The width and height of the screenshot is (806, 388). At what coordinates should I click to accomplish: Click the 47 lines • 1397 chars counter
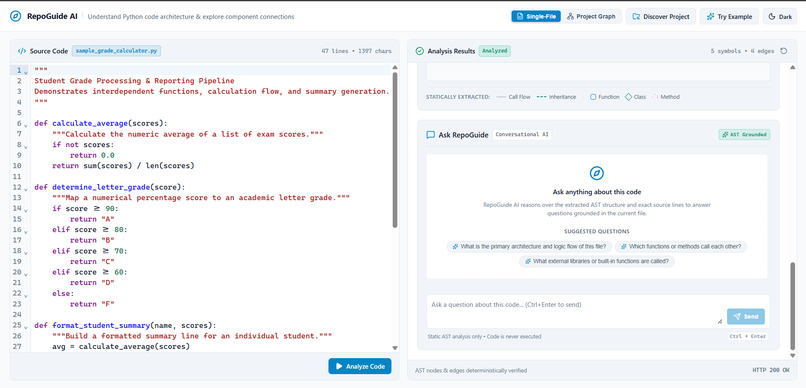point(356,51)
